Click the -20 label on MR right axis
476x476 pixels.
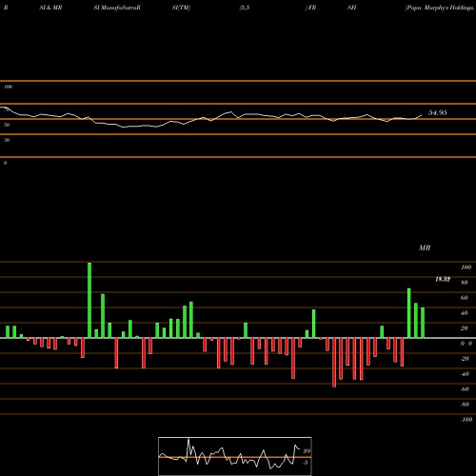(x=465, y=359)
